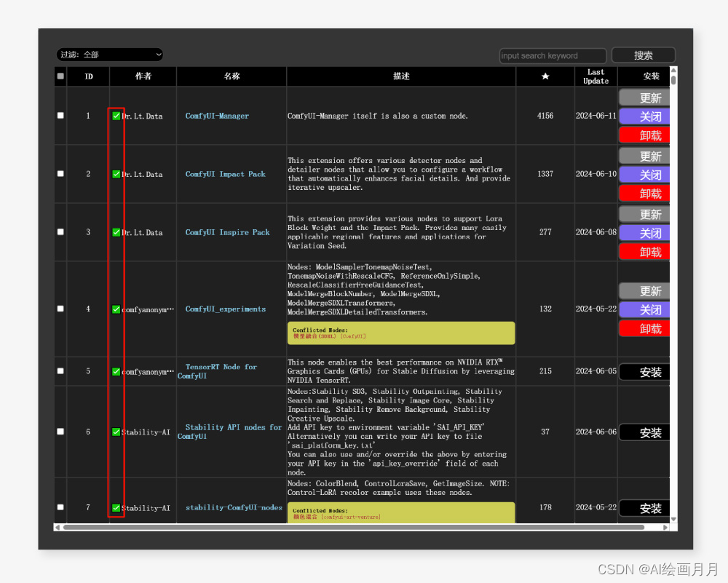Open the ComfyUI_experiments link

(x=226, y=309)
